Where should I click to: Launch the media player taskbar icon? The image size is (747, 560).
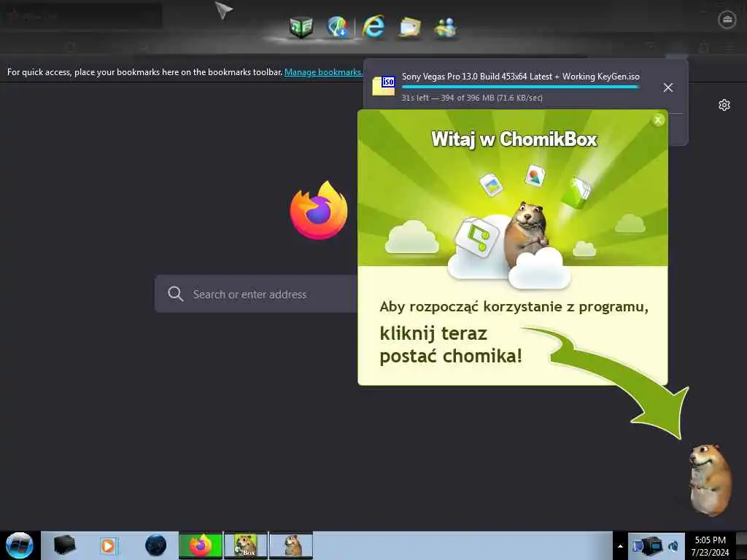(108, 545)
